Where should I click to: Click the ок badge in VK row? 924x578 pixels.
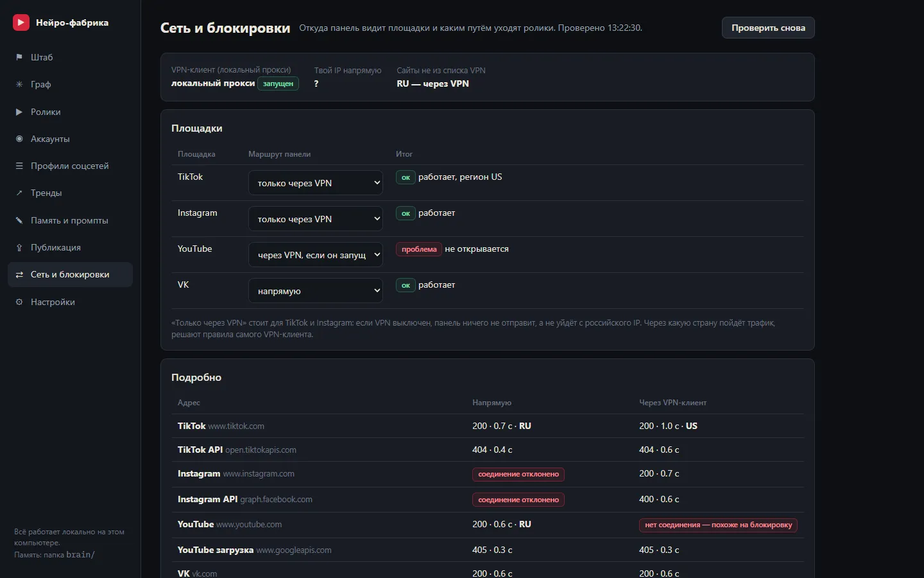pyautogui.click(x=406, y=285)
